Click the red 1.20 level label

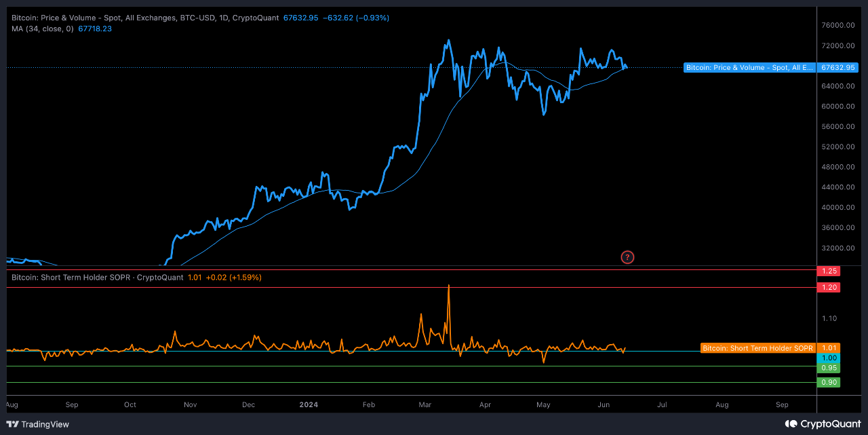coord(829,286)
